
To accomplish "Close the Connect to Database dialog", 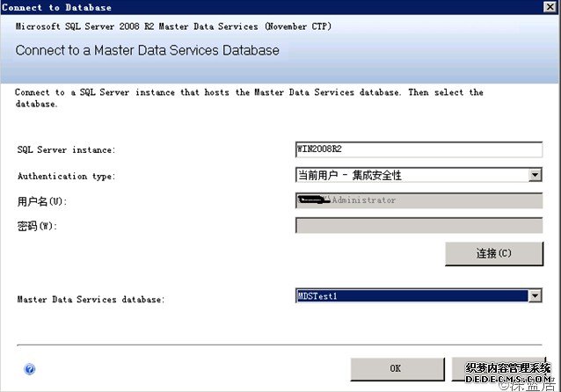I will pyautogui.click(x=550, y=8).
